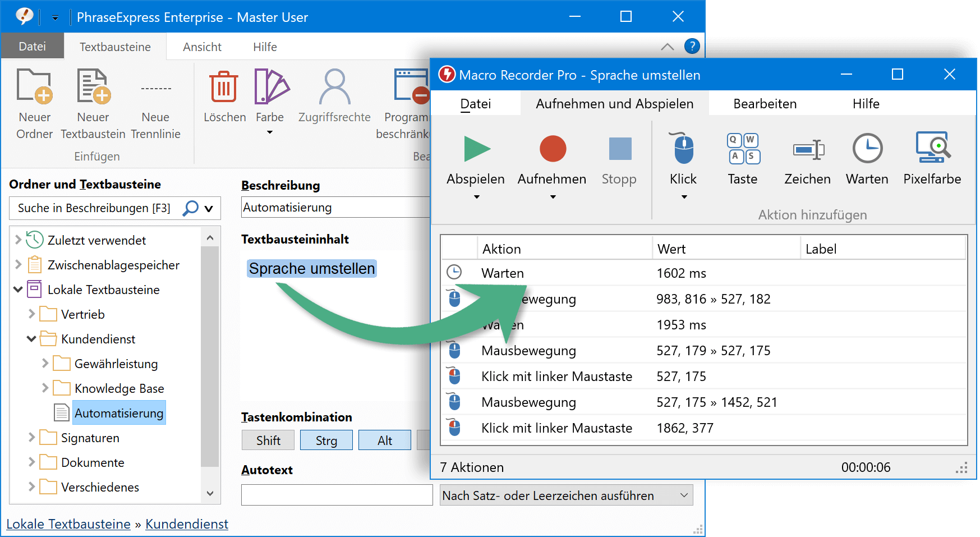Add a Taste keyboard action
The height and width of the screenshot is (537, 980).
pos(743,148)
